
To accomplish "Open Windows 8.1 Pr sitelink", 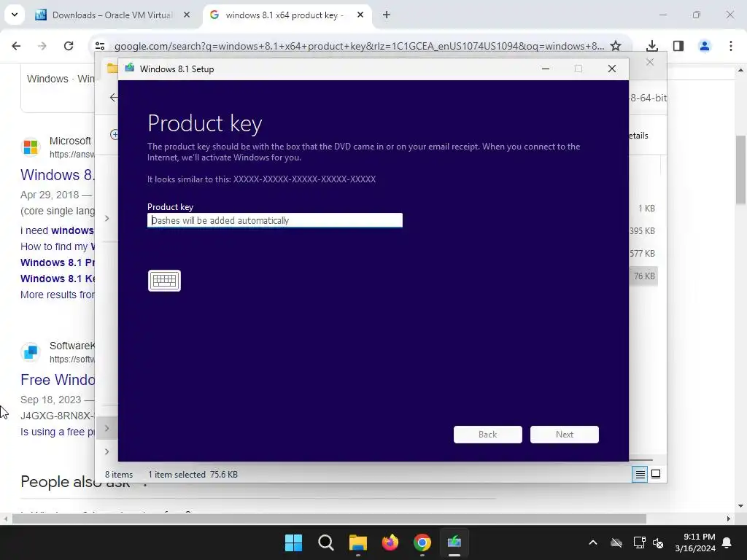I will coord(57,262).
